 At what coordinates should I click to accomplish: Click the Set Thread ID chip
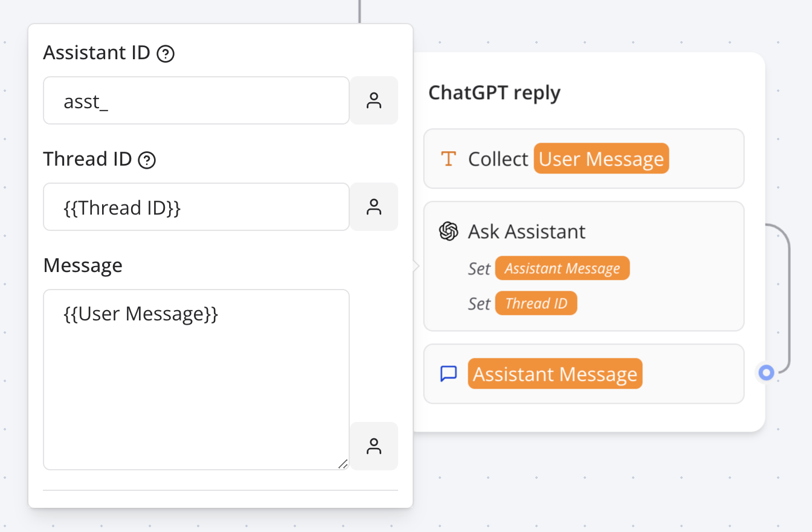pyautogui.click(x=536, y=303)
